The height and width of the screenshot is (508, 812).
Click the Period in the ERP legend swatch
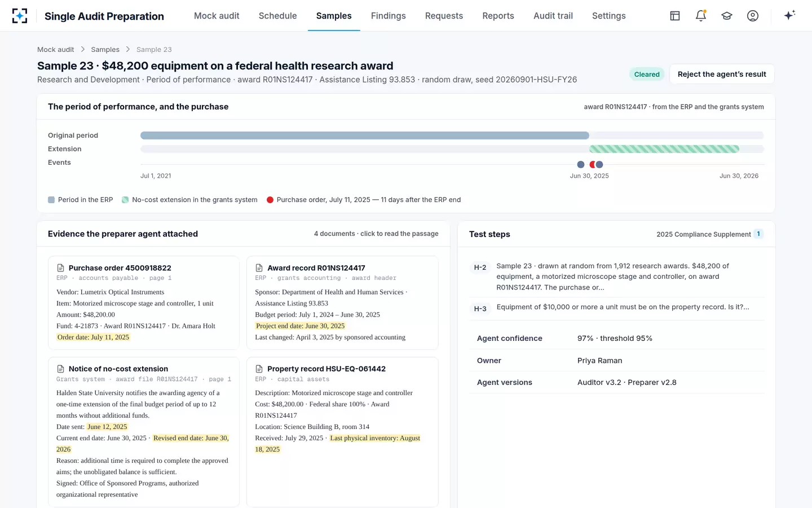point(51,200)
